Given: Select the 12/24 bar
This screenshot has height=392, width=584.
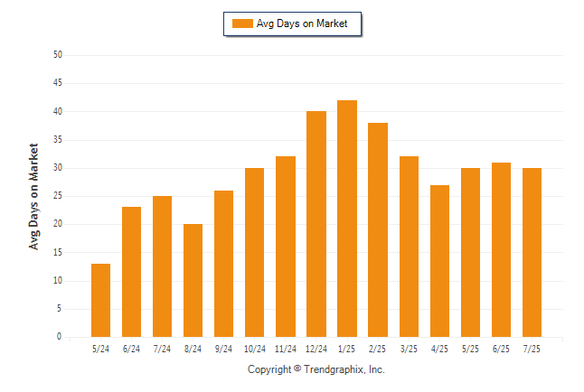Looking at the screenshot, I should coord(316,224).
